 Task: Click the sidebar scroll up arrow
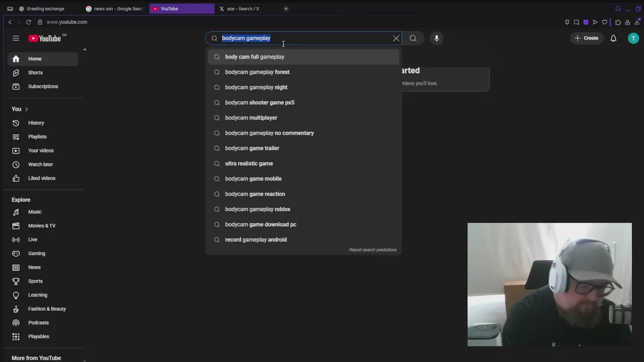pyautogui.click(x=85, y=49)
